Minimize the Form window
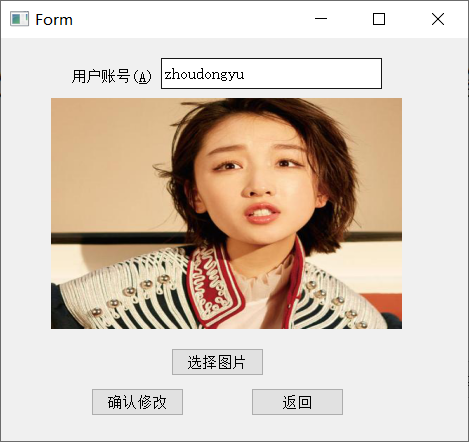Viewport: 469px width, 442px height. 321,19
